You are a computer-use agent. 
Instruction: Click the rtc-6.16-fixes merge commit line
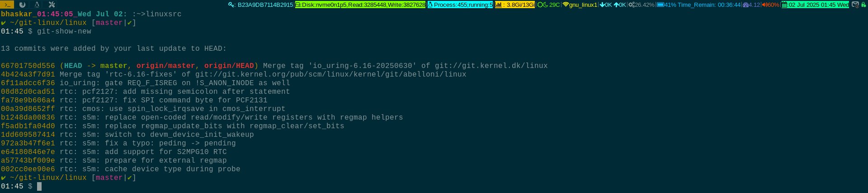tap(234, 74)
